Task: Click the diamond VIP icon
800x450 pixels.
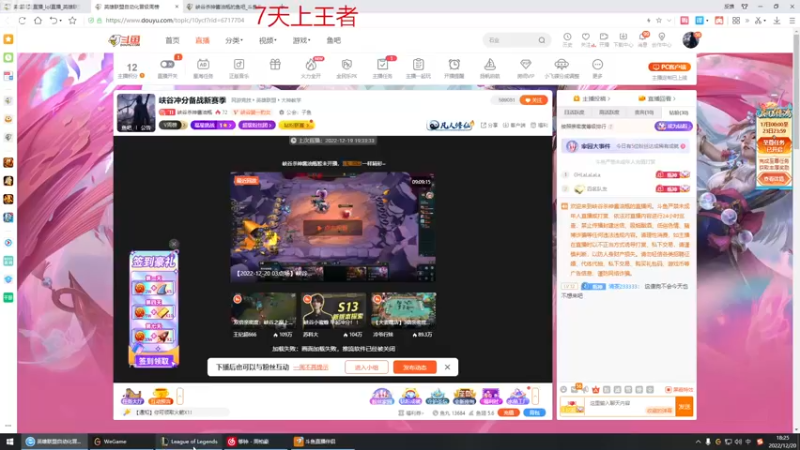Action: click(x=526, y=64)
